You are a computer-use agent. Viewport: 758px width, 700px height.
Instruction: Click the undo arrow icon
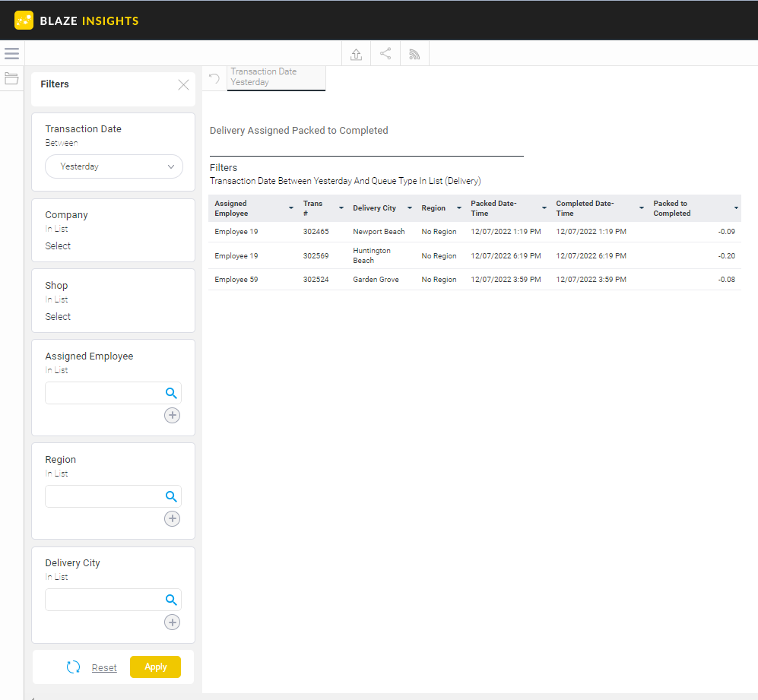tap(214, 78)
